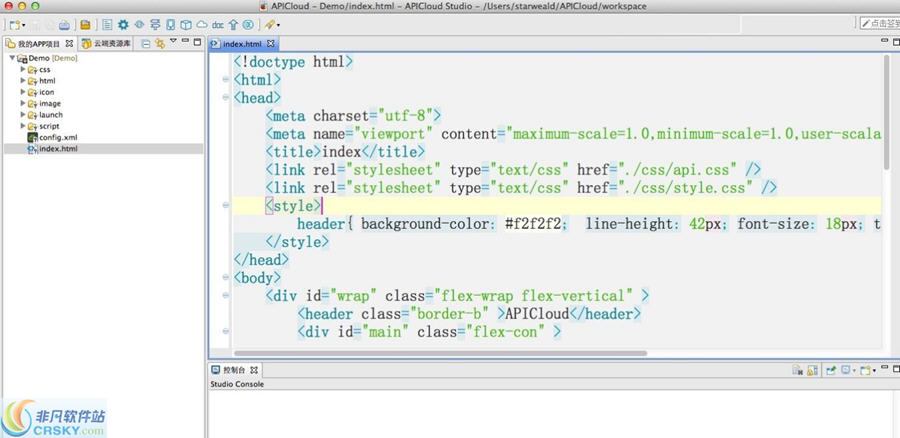Select the 我的APP项目 tab
Screen dimensions: 900x438
point(38,44)
